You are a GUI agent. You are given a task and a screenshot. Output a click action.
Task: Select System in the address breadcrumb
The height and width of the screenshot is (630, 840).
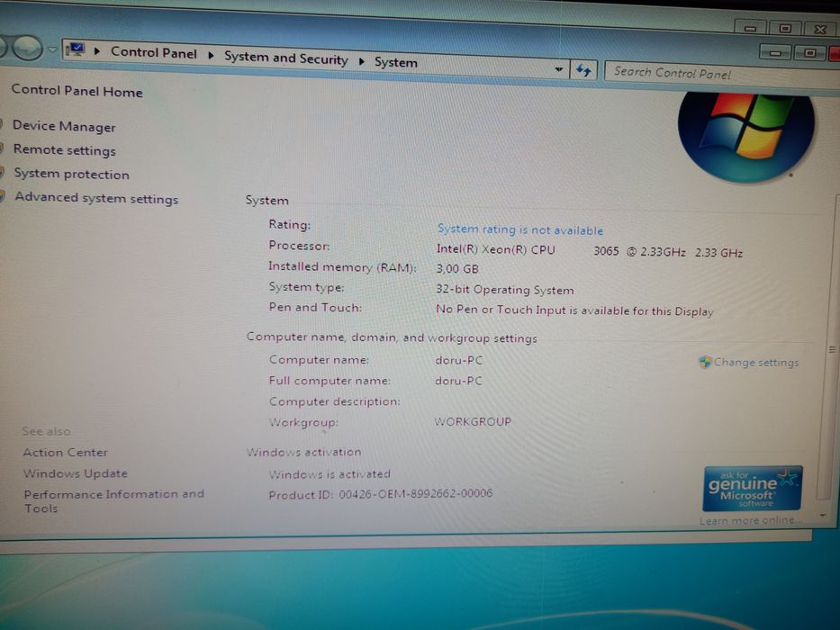pos(396,62)
